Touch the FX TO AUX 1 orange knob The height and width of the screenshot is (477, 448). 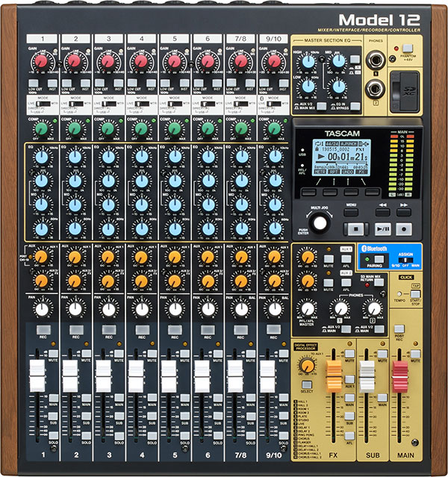(x=307, y=365)
